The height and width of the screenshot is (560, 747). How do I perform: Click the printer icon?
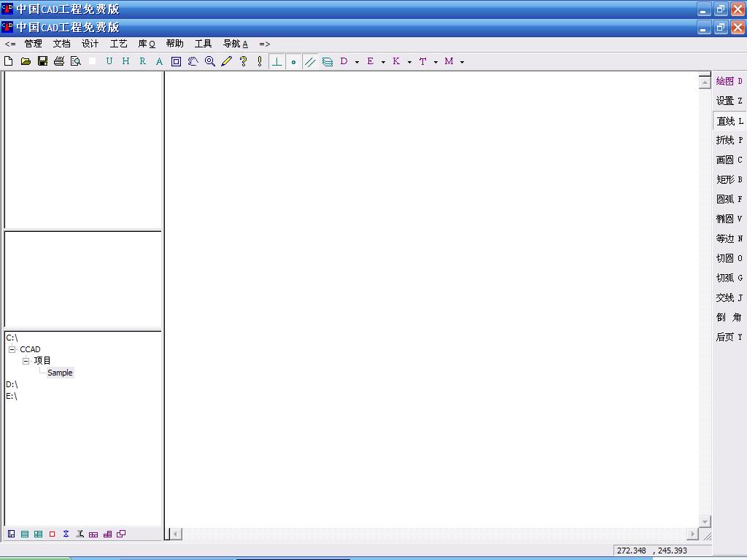(x=59, y=61)
